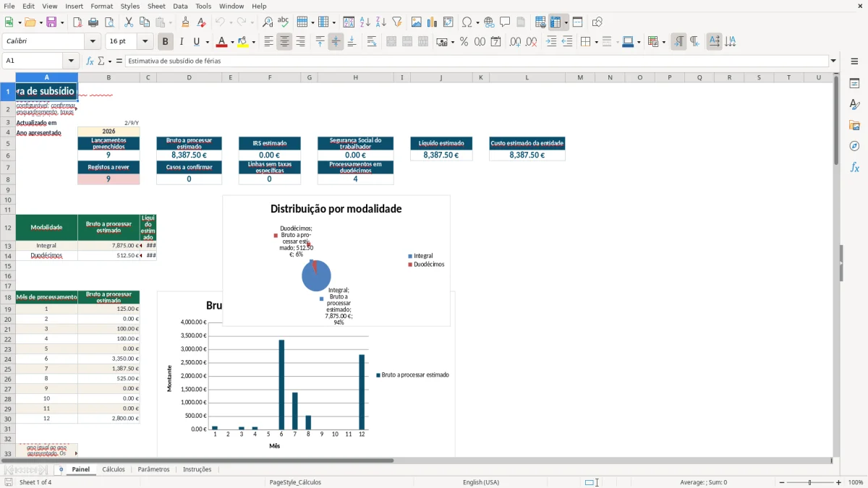Click the Select Function sigma button

pos(101,61)
